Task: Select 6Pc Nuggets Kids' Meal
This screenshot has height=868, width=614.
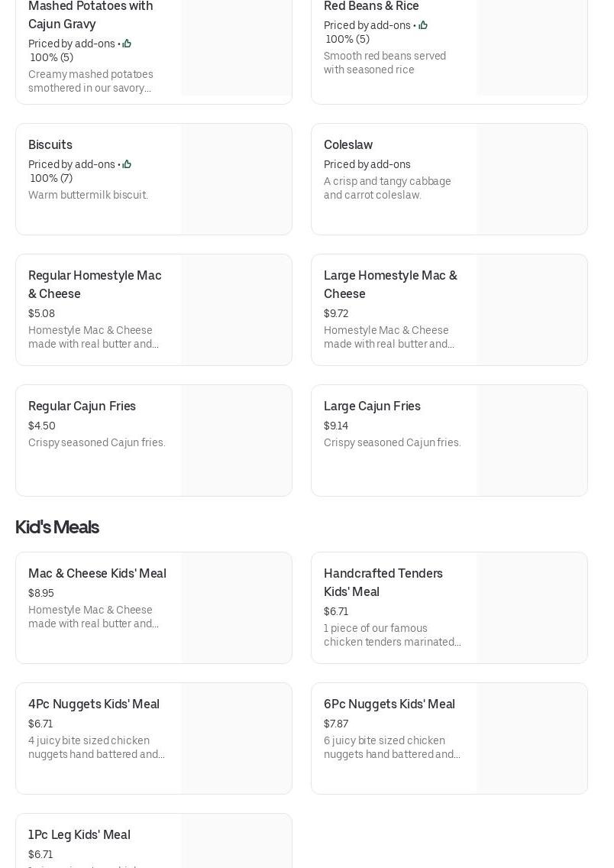Action: (389, 704)
